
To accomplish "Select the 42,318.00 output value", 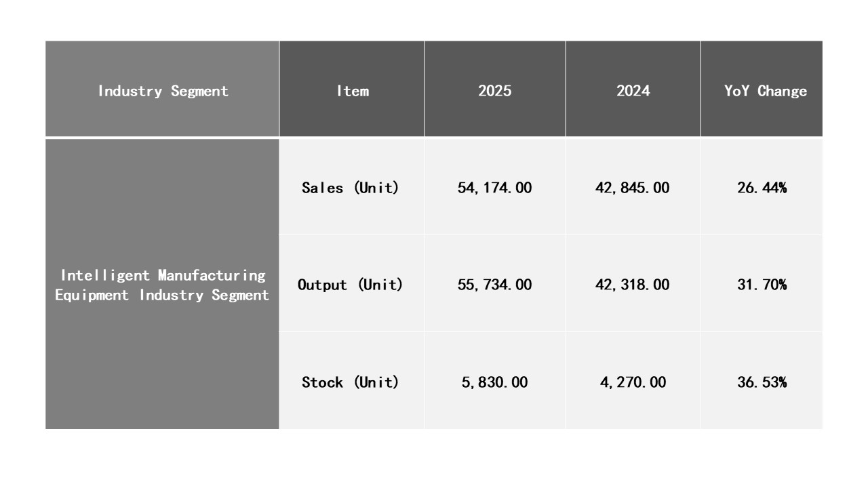I will pyautogui.click(x=632, y=285).
